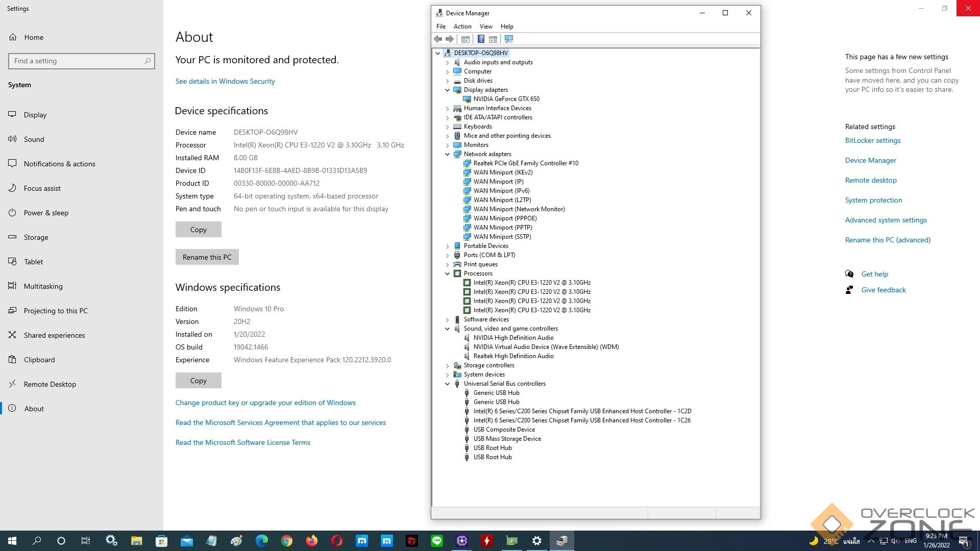Click Show/Hide console tree toolbar icon

click(465, 39)
